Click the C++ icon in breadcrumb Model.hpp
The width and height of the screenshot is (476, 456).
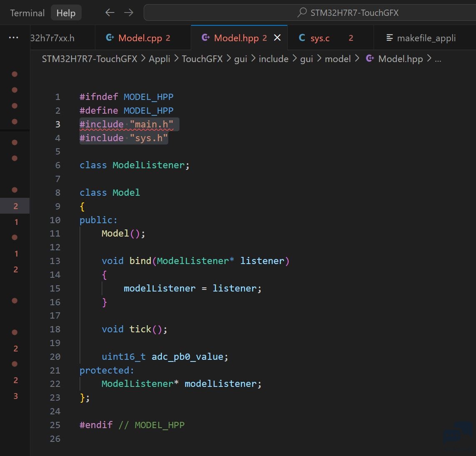tap(370, 58)
